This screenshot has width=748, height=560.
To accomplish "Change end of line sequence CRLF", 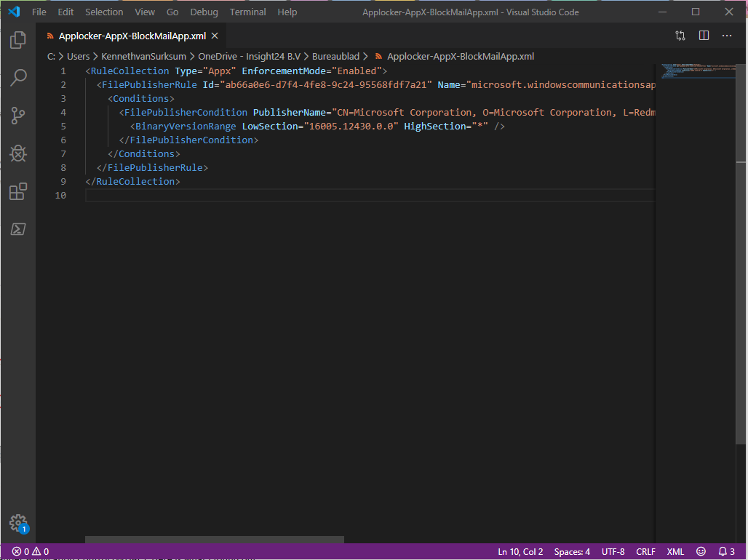I will [x=645, y=552].
